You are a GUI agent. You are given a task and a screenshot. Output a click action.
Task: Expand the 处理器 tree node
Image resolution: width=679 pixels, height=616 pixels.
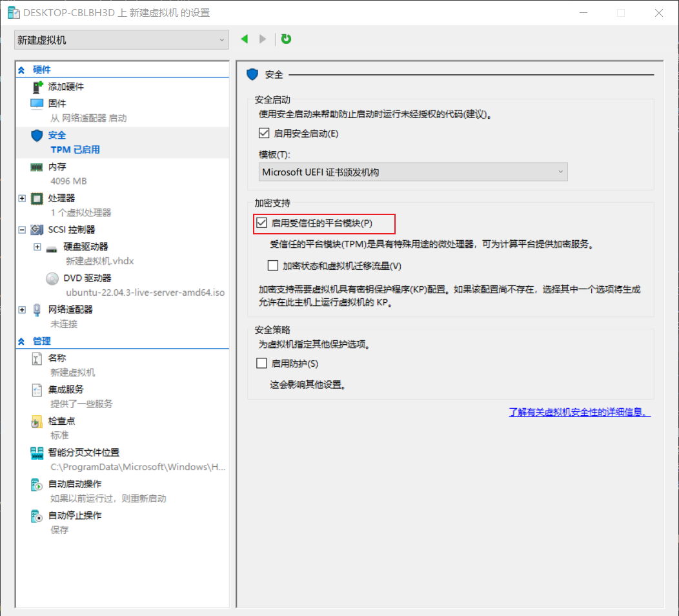coord(22,198)
